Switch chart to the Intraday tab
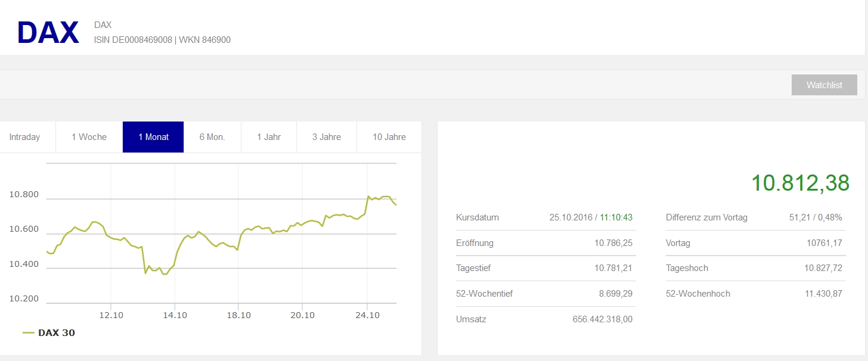The image size is (868, 361). click(x=25, y=137)
